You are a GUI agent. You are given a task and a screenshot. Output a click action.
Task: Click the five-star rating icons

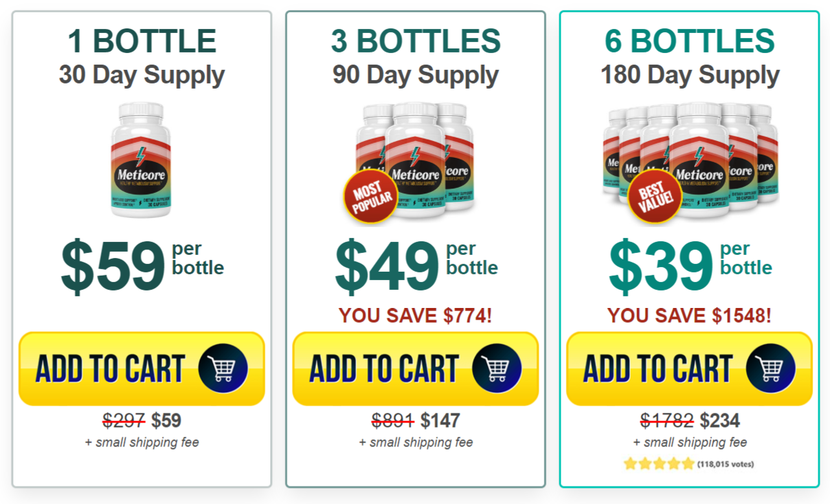[659, 464]
